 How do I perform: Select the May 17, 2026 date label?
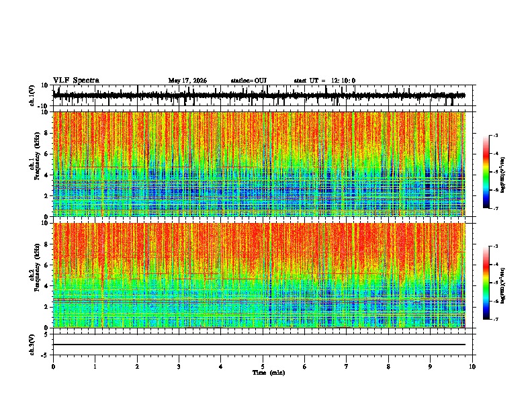tap(187, 81)
